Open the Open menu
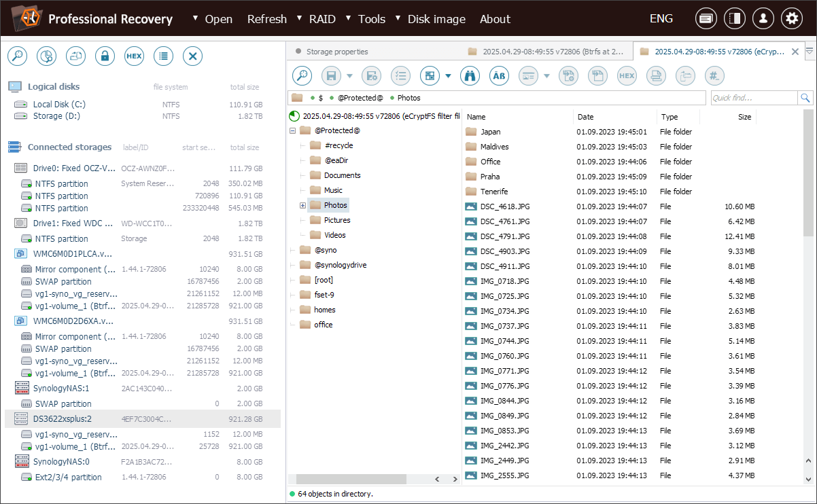 coord(219,19)
